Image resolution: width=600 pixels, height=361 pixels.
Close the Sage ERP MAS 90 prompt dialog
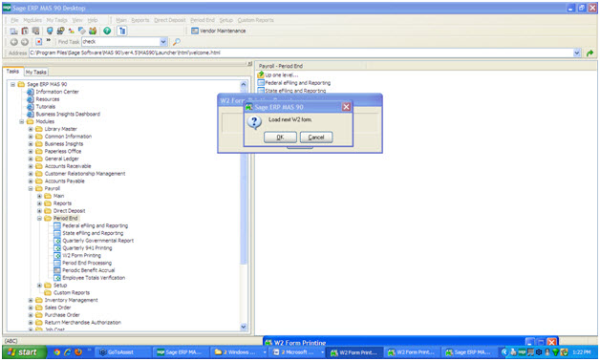[x=346, y=107]
